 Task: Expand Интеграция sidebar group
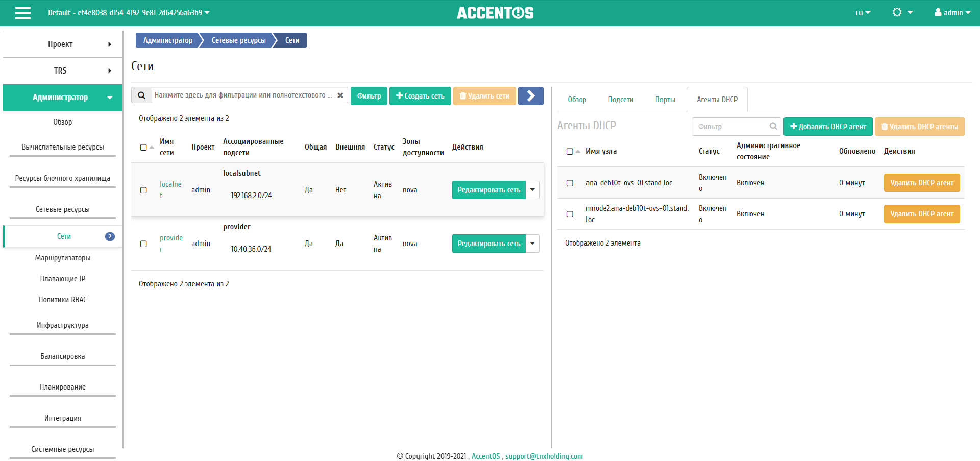63,418
